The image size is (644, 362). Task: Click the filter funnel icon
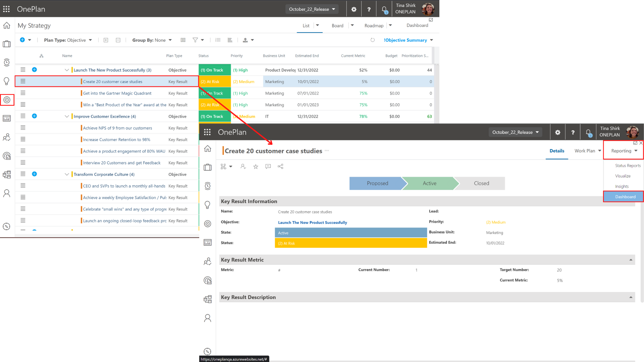coord(195,40)
